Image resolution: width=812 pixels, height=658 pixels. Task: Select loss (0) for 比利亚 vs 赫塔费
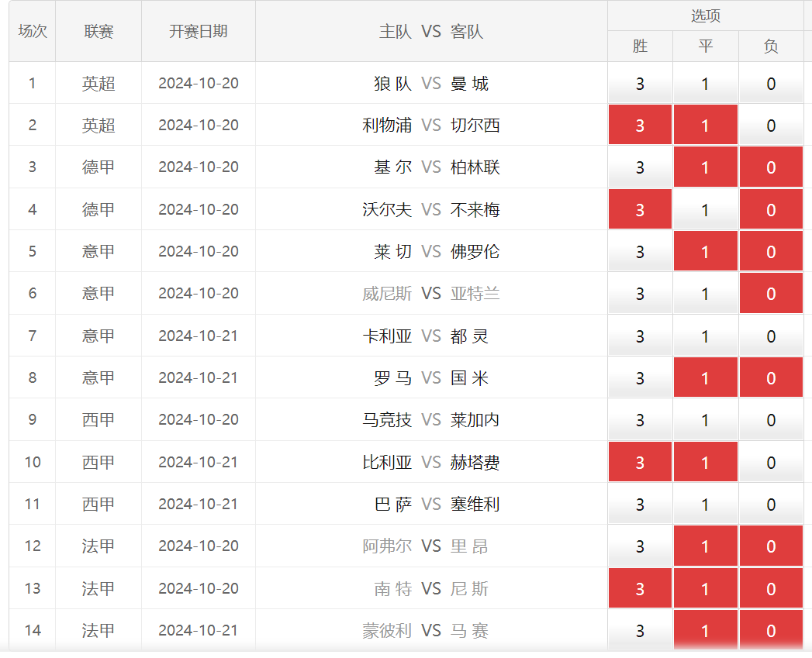(771, 462)
